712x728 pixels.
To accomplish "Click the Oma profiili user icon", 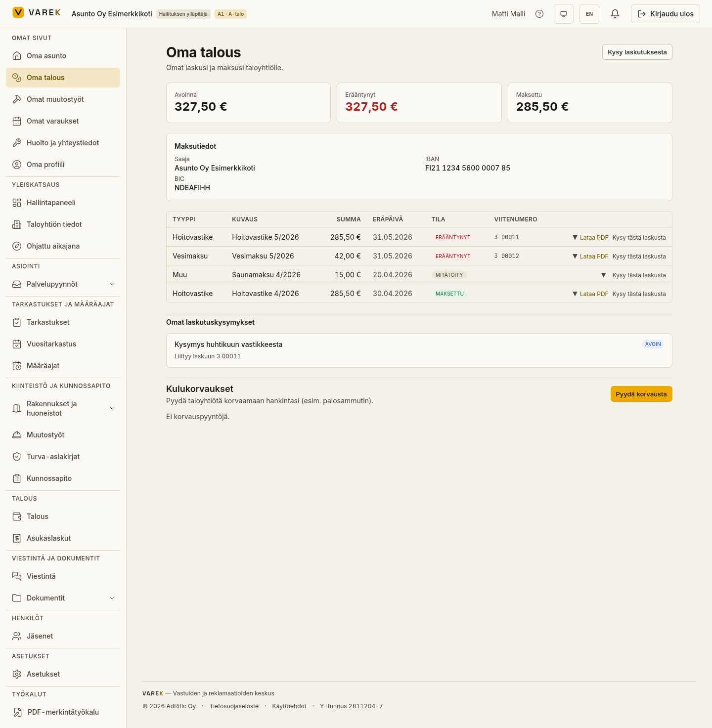I will pos(17,165).
